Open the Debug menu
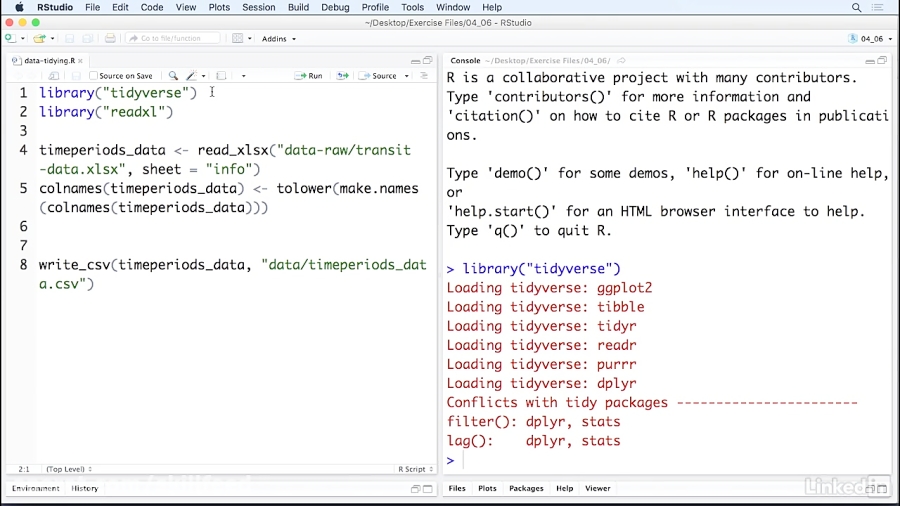Screen dimensions: 900x506 [335, 7]
